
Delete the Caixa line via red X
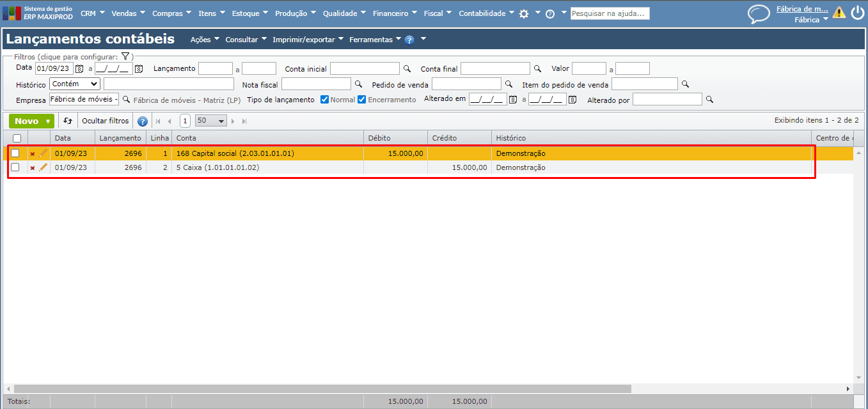tap(33, 167)
